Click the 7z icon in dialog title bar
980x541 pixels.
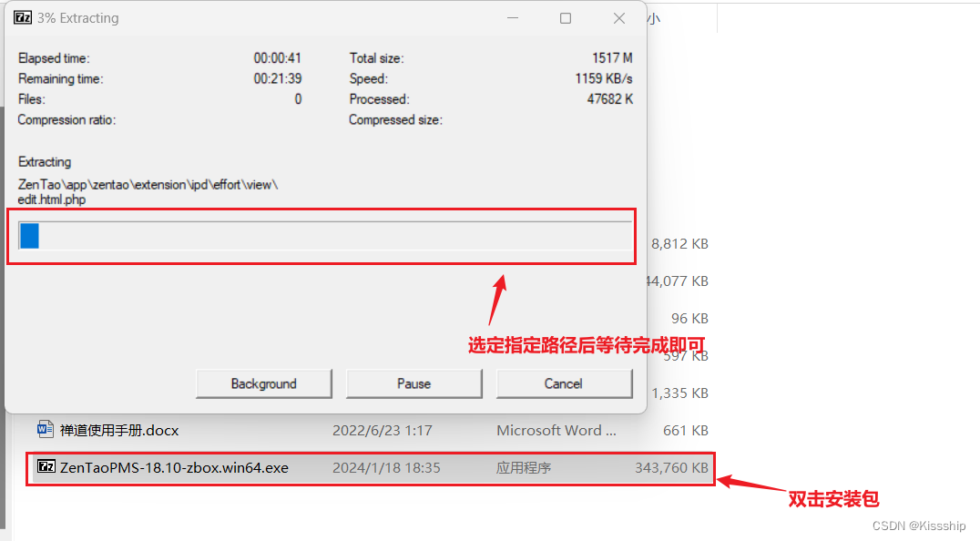[x=23, y=17]
